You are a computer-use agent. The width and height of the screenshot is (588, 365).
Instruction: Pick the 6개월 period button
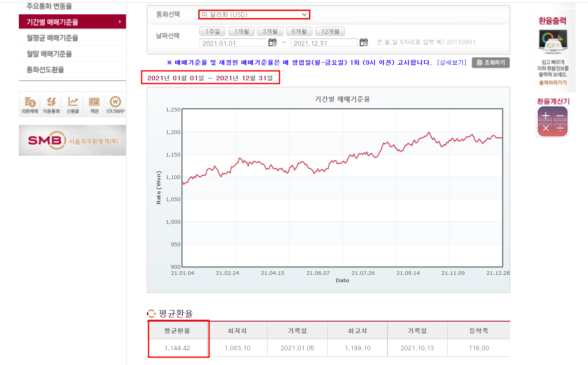[x=299, y=31]
